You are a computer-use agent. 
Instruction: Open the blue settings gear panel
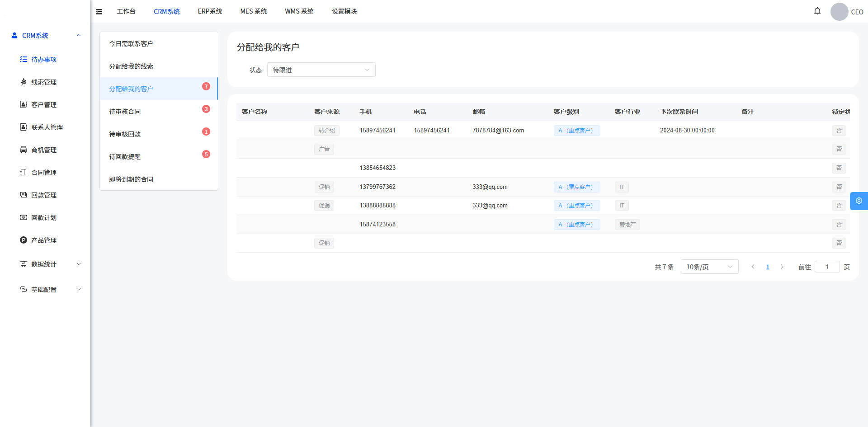coord(859,201)
